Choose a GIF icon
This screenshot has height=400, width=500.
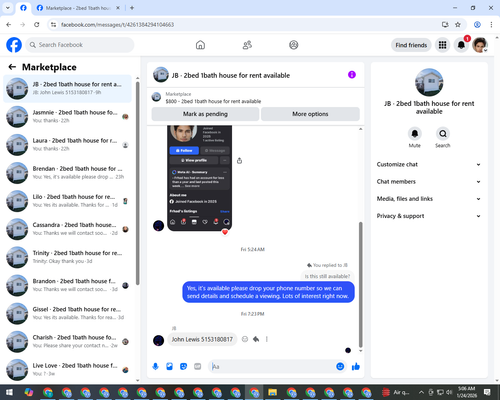click(198, 367)
